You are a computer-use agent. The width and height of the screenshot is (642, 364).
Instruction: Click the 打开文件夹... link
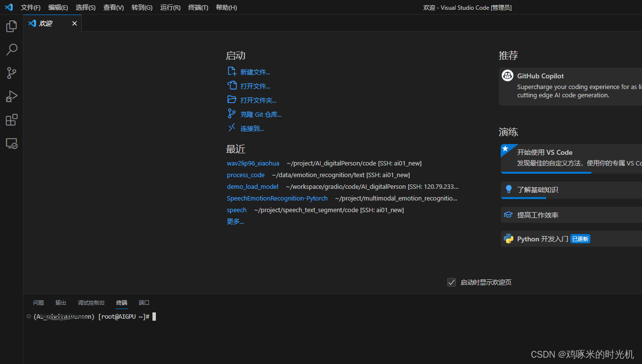click(x=259, y=100)
